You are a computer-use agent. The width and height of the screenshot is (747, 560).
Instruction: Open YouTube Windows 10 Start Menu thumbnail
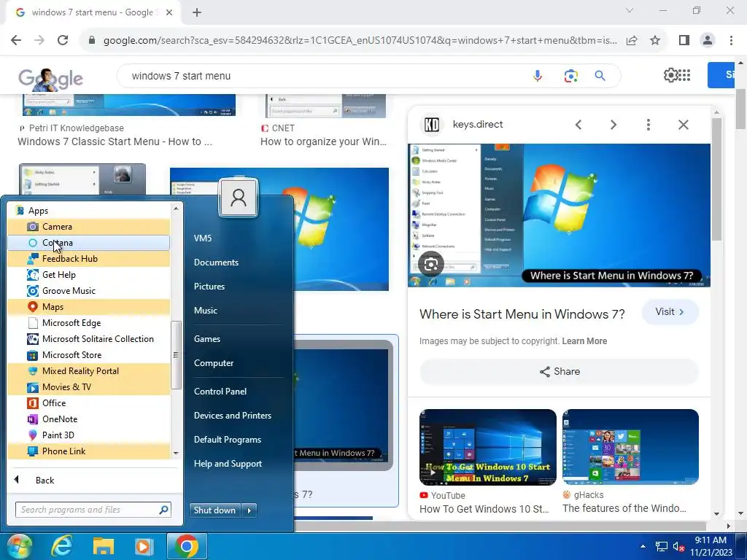pyautogui.click(x=488, y=447)
